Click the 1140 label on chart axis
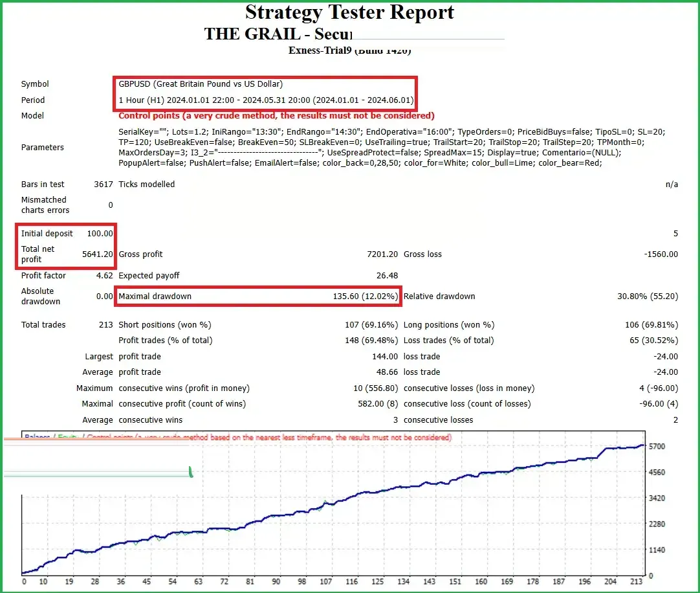 tap(657, 550)
